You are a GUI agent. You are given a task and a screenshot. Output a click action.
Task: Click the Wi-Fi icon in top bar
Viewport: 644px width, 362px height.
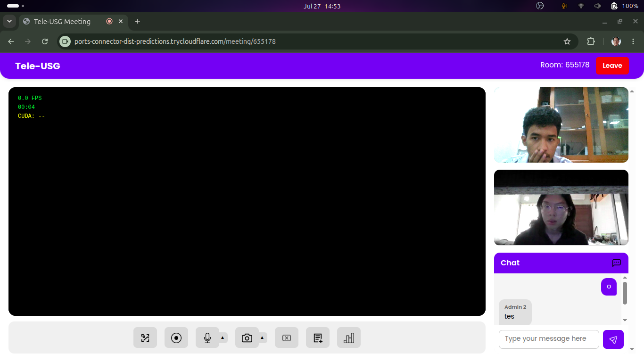tap(581, 6)
